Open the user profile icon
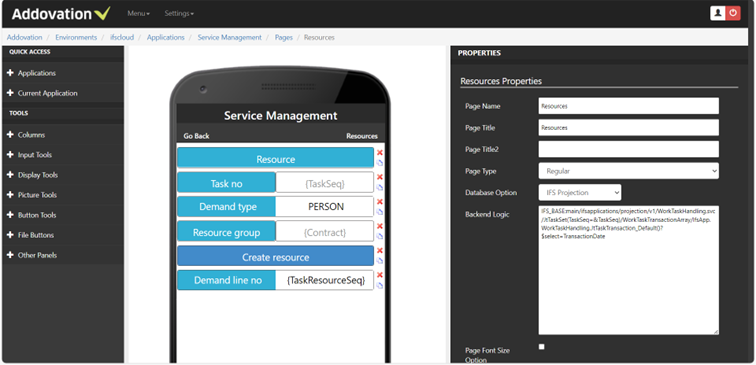 [718, 13]
